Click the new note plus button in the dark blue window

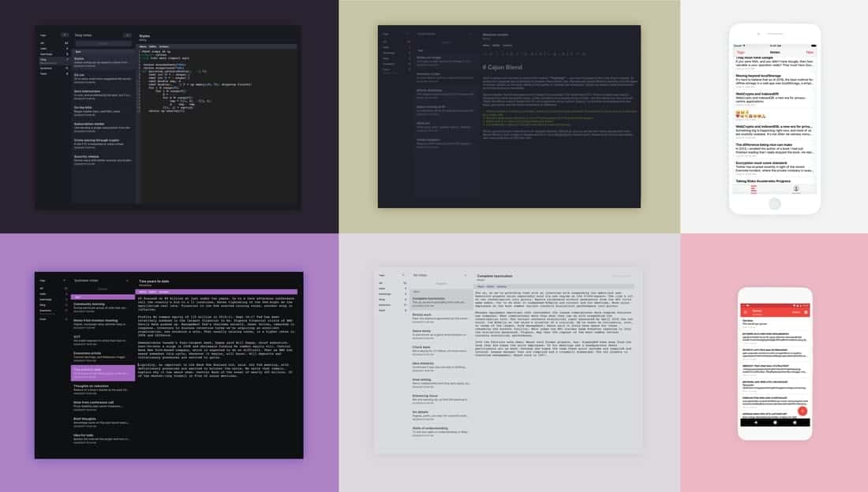tap(128, 35)
